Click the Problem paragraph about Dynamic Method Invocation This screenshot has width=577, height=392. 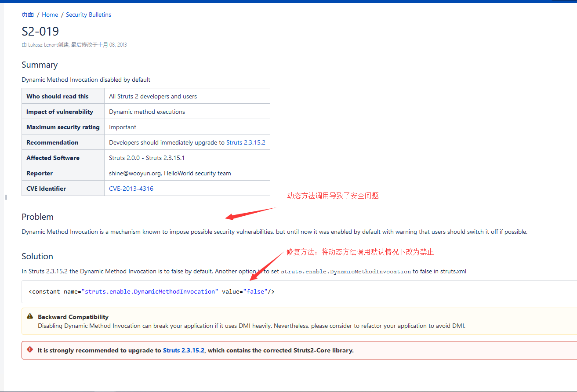point(274,232)
